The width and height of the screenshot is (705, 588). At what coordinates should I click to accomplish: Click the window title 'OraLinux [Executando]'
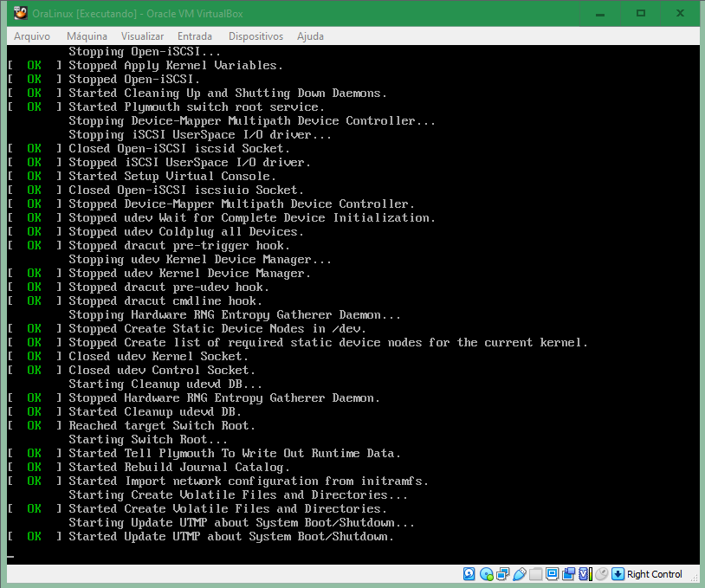[x=85, y=14]
